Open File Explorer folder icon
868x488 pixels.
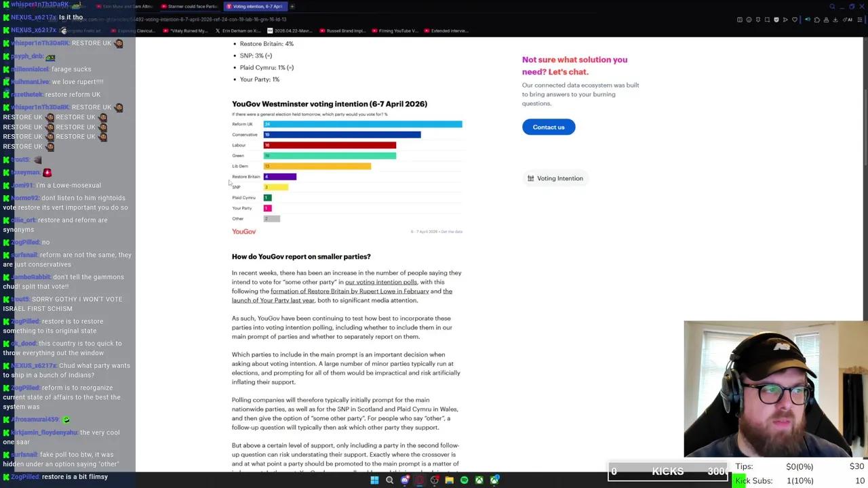449,480
